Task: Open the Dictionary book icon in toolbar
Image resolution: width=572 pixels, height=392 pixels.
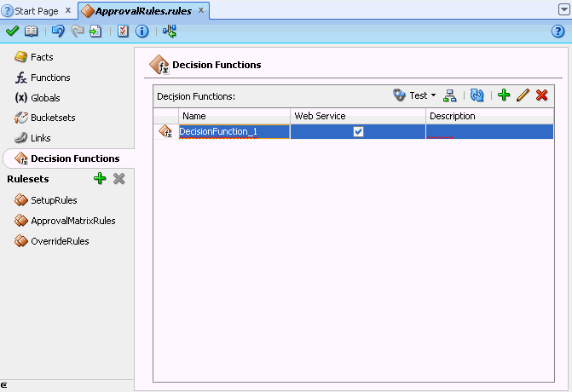Action: point(31,32)
